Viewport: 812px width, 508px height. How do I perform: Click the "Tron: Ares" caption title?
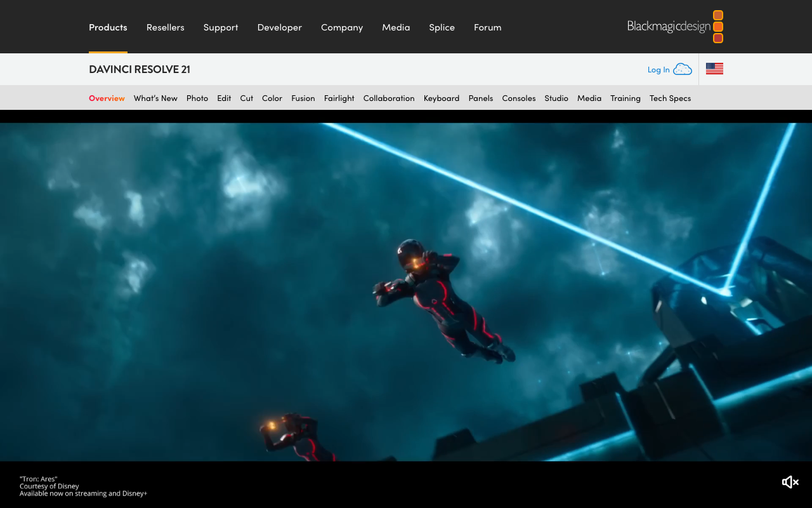coord(39,479)
